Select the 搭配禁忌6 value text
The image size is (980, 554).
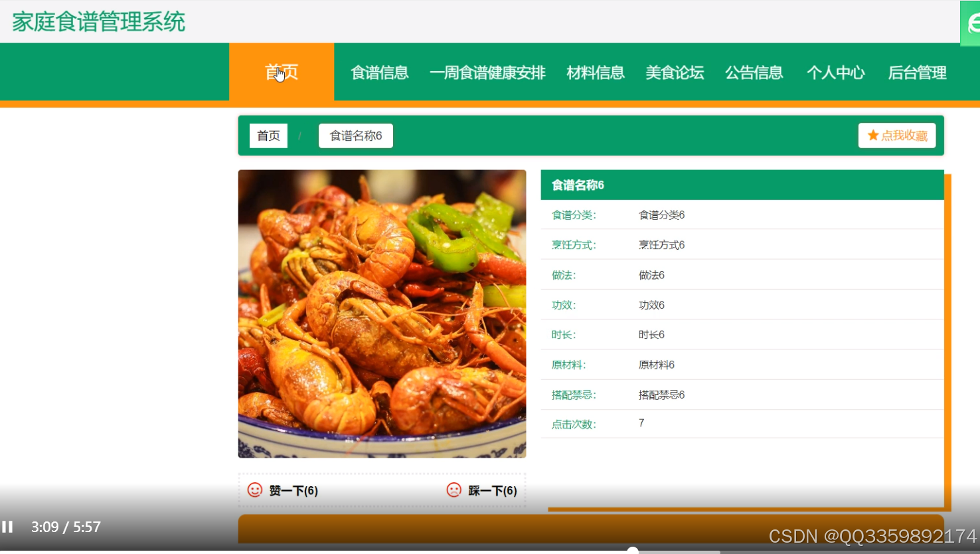point(661,395)
